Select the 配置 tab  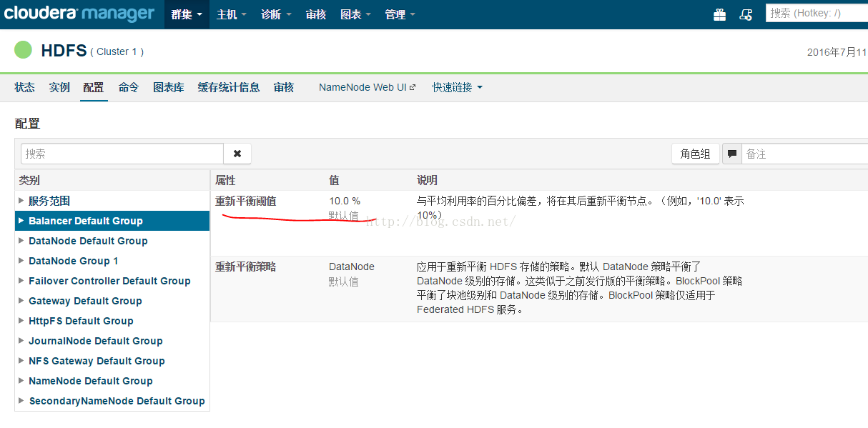coord(94,87)
